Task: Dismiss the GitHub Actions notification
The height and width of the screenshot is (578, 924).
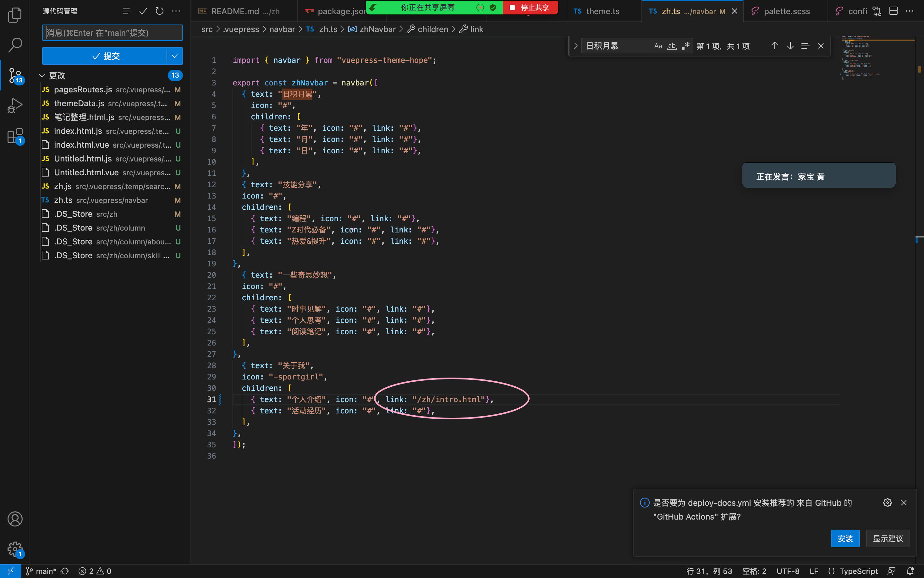Action: click(904, 503)
